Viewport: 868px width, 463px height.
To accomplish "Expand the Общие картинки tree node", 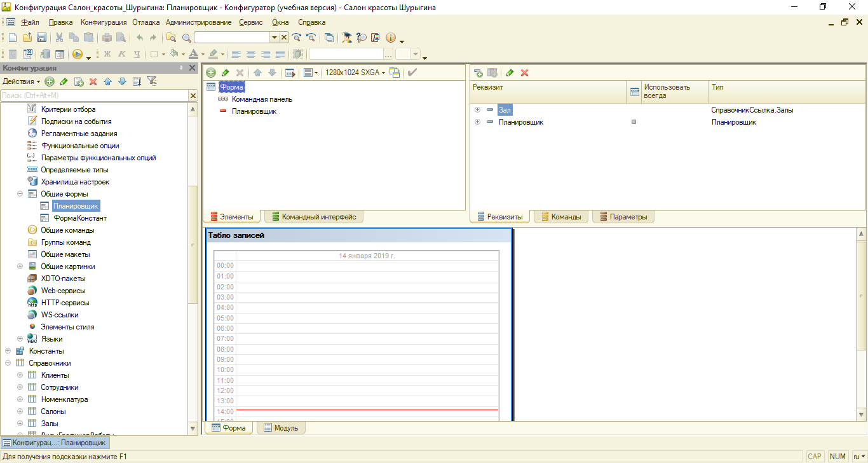I will tap(20, 266).
